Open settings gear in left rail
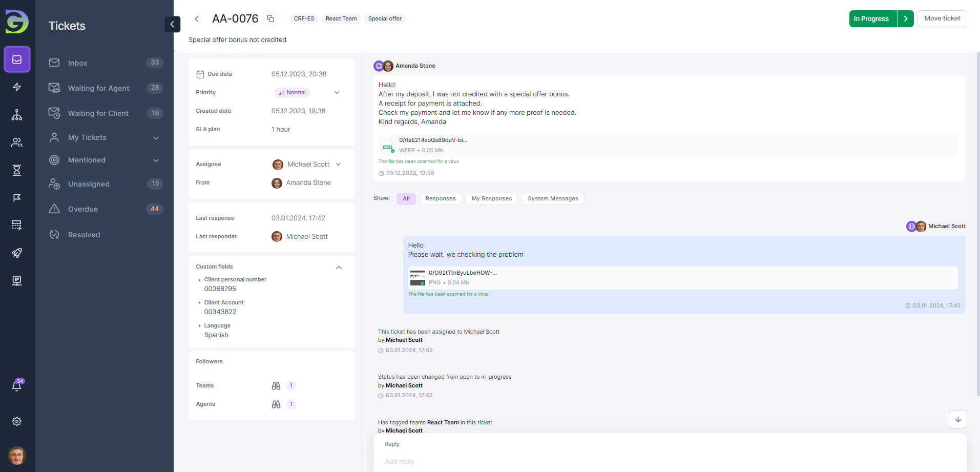 [17, 421]
